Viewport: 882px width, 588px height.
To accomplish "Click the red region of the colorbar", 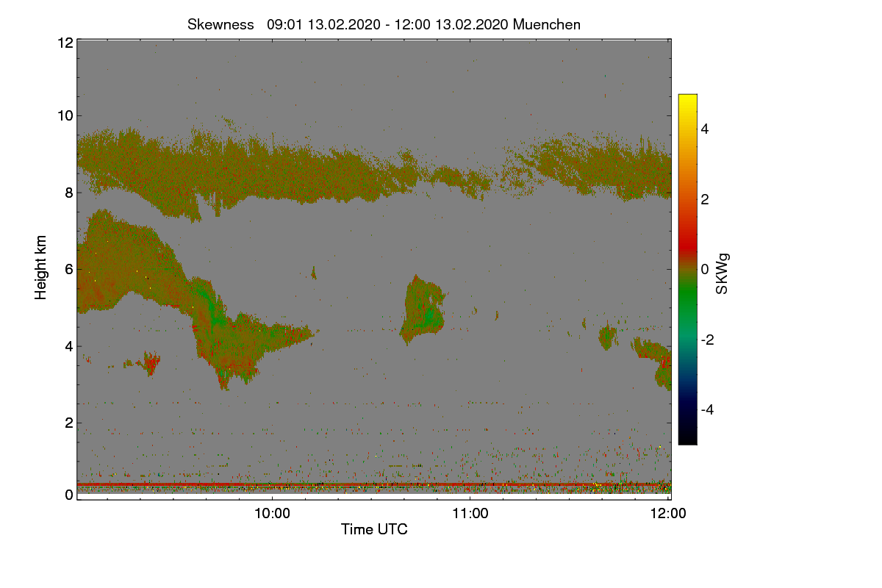I will point(687,234).
